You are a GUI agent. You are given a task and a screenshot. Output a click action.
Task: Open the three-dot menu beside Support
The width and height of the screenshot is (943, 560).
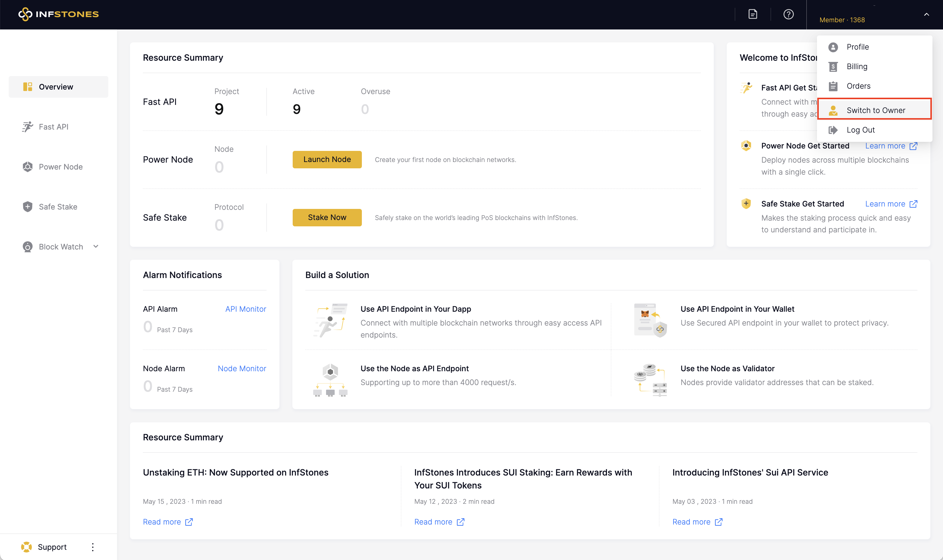92,547
